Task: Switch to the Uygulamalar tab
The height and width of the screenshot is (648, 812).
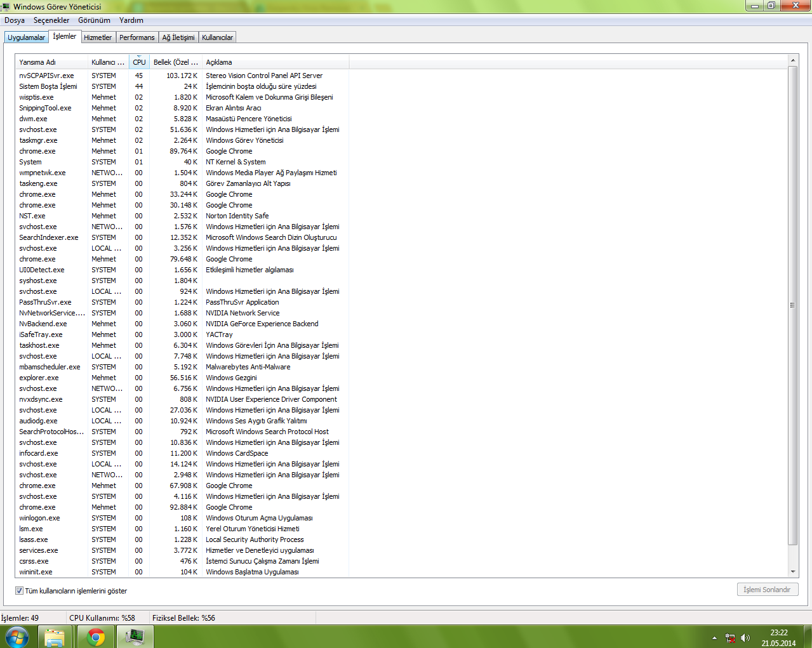Action: tap(26, 37)
